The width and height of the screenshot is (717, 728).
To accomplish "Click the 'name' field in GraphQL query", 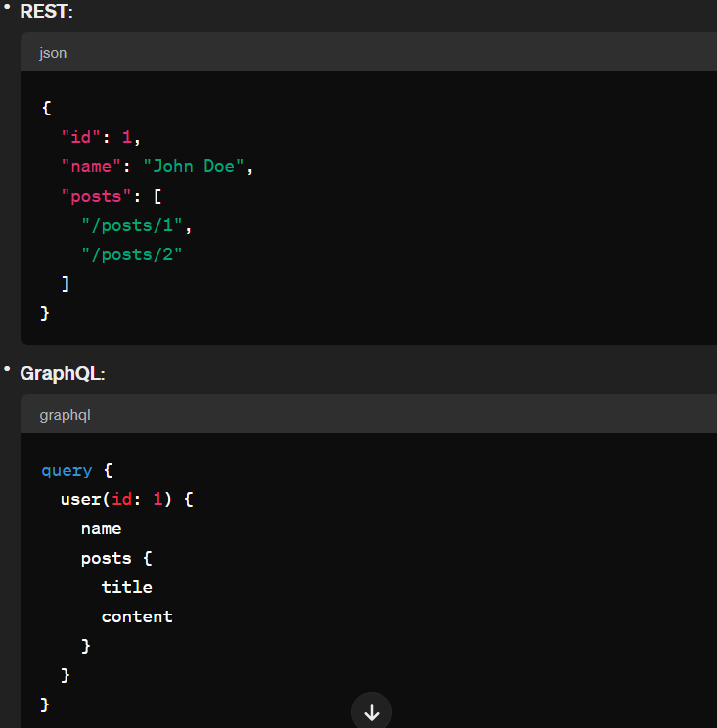I will [x=101, y=528].
